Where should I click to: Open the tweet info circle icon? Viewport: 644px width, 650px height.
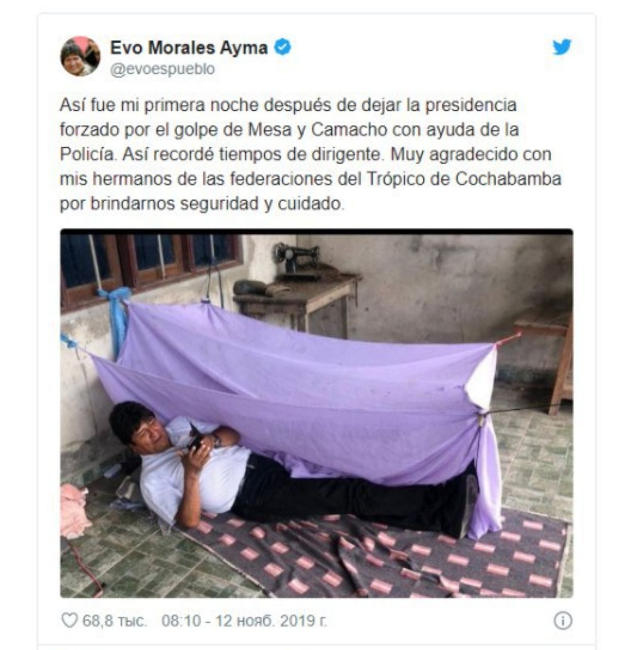point(563,621)
